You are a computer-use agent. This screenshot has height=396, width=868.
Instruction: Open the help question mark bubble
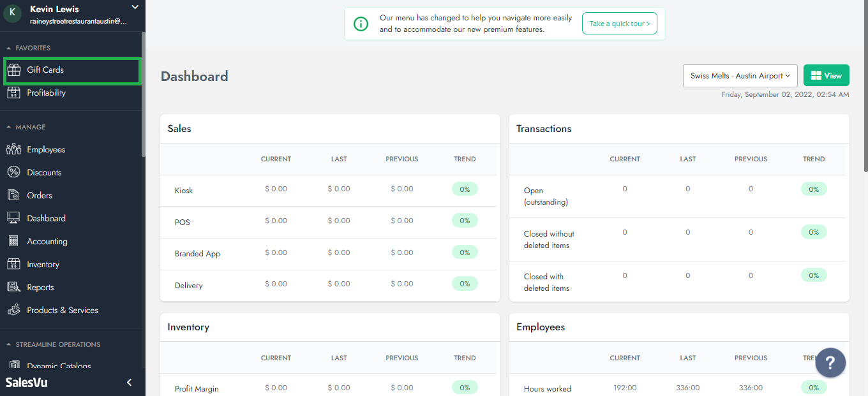(830, 363)
